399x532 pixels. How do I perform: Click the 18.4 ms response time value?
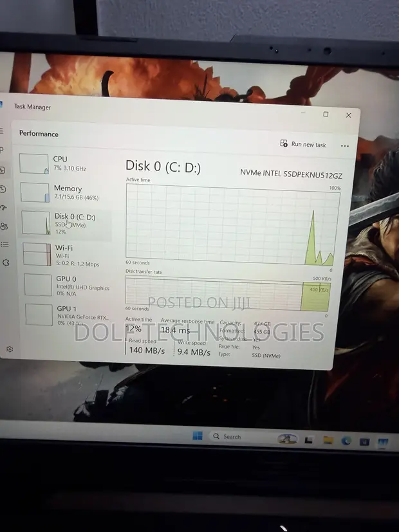(176, 330)
